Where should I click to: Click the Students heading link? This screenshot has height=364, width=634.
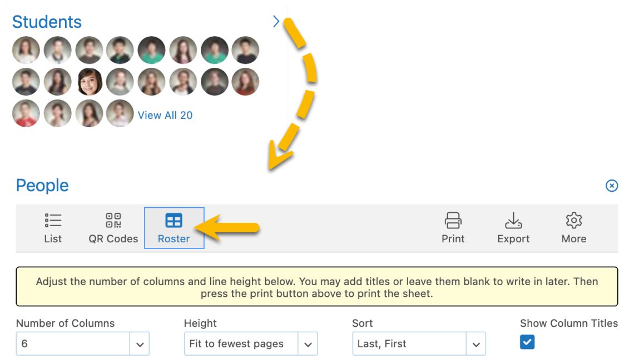coord(47,22)
